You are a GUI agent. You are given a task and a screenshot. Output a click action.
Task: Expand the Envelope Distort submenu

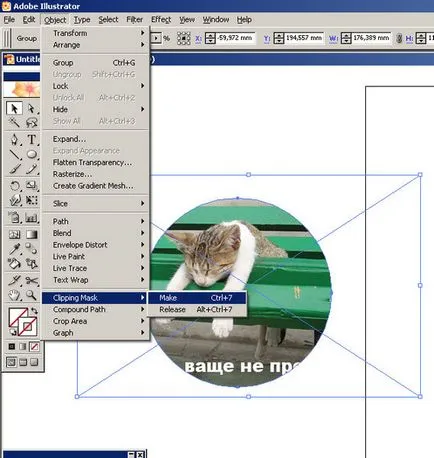click(x=96, y=245)
